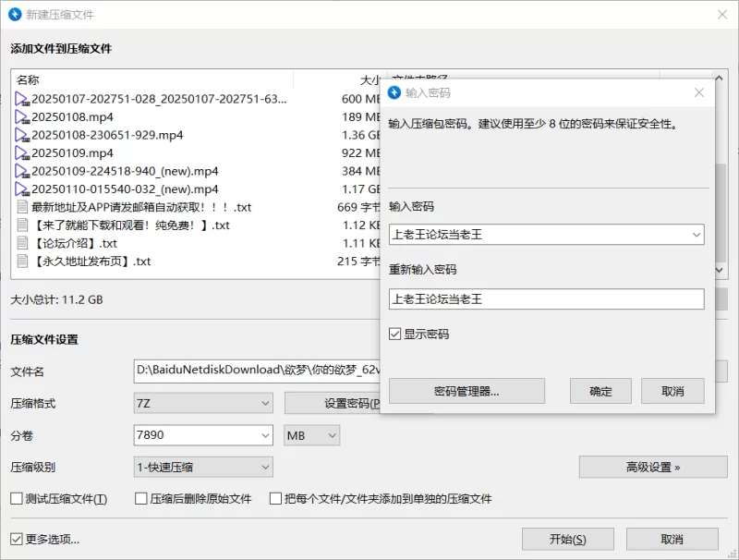Click the 重新输入密码 text field

(x=546, y=299)
